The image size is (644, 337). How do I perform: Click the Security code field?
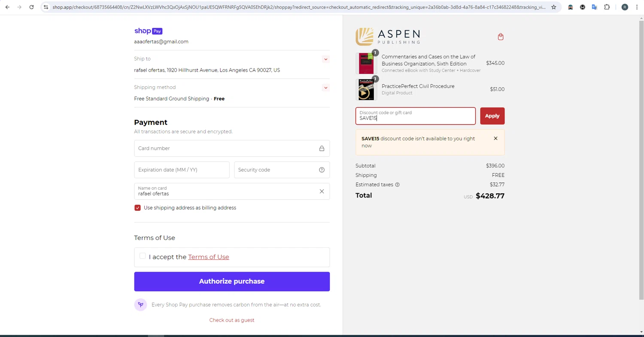coord(282,170)
